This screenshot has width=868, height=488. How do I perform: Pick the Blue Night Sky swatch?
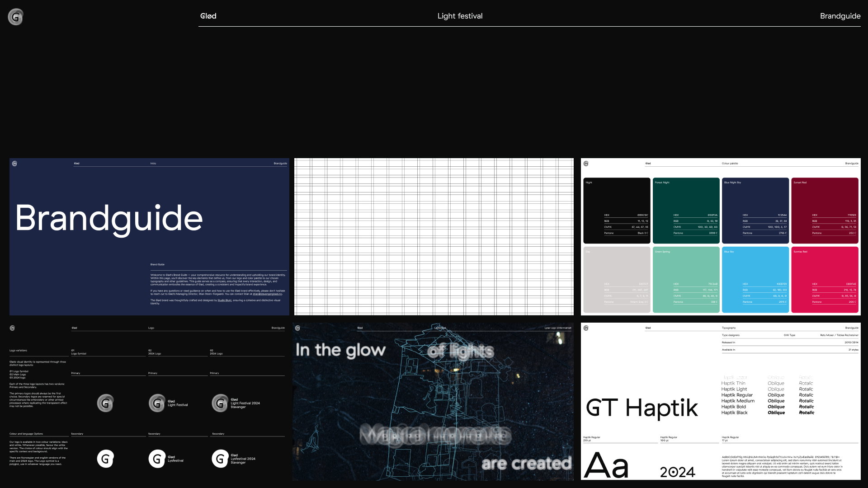pyautogui.click(x=755, y=211)
